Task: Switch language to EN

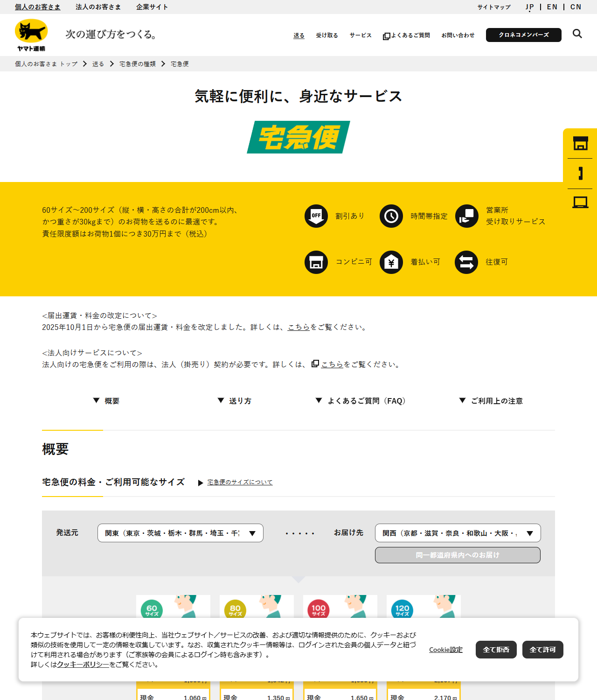Action: tap(552, 7)
